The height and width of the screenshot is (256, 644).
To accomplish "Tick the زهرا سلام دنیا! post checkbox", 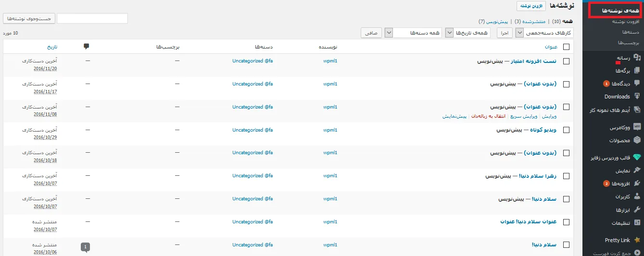I will point(566,176).
